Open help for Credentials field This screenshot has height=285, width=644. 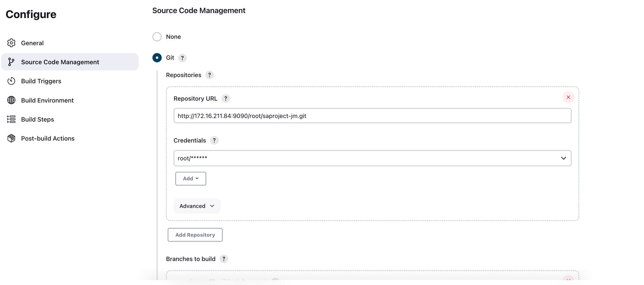click(214, 140)
